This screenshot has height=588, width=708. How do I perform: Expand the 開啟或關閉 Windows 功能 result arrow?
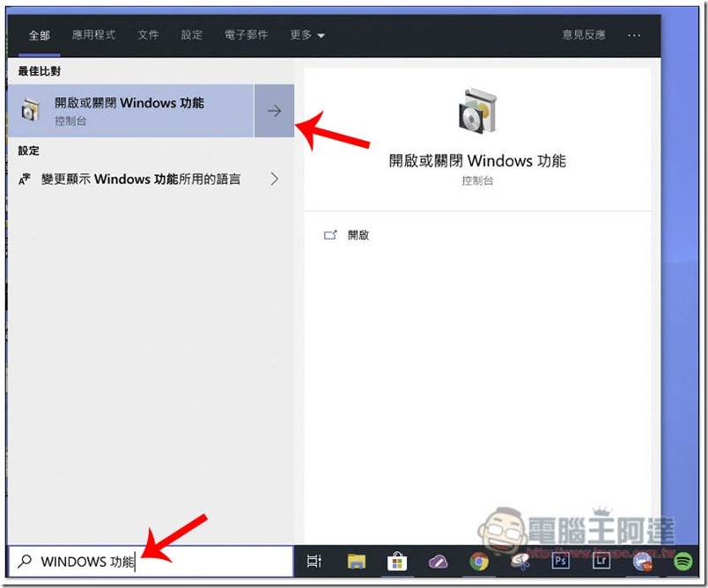point(274,111)
